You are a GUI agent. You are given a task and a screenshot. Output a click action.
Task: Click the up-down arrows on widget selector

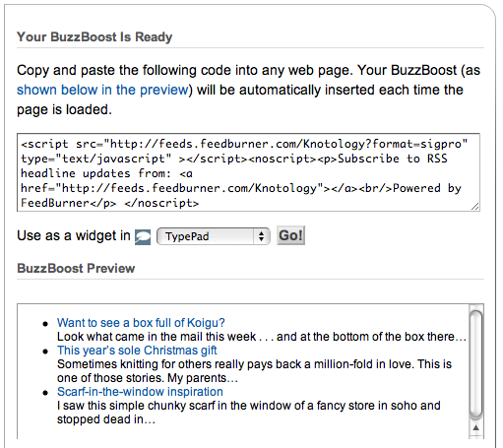262,236
